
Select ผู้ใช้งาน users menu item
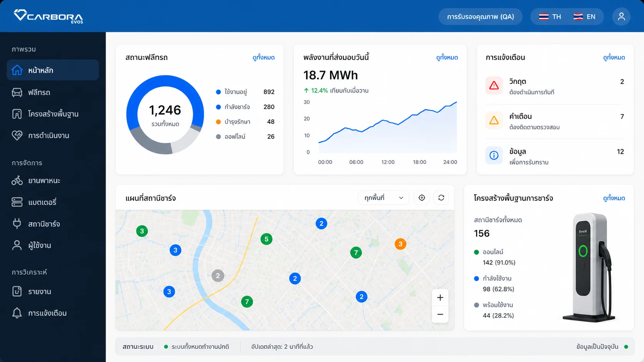tap(53, 245)
